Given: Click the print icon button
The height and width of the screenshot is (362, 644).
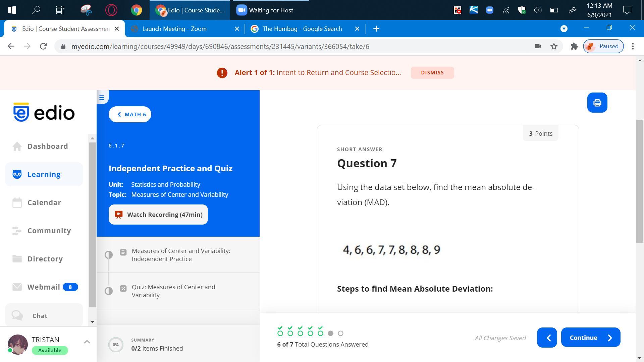Looking at the screenshot, I should (597, 103).
